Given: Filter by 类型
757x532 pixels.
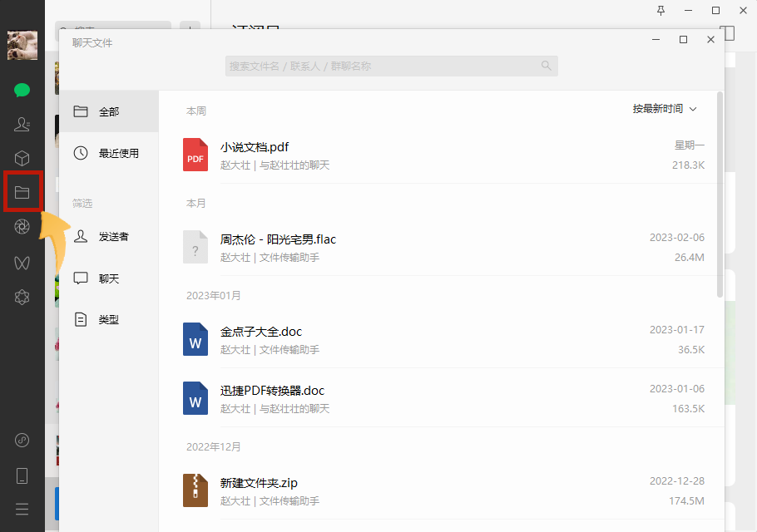Looking at the screenshot, I should pos(109,319).
